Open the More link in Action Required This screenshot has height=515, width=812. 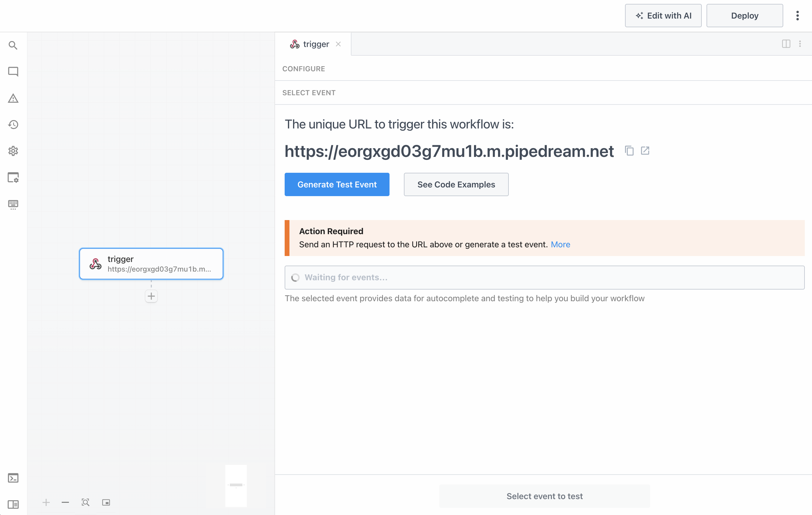point(560,244)
